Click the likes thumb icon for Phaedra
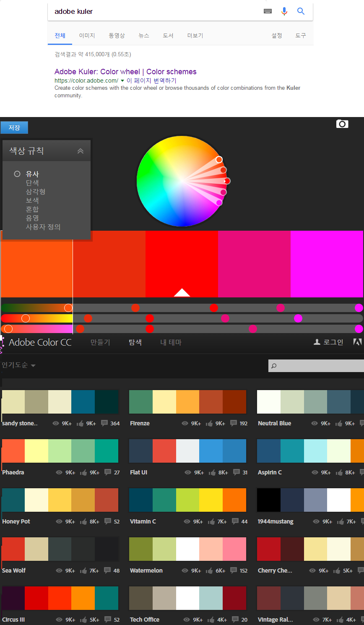This screenshot has width=364, height=625. click(x=83, y=472)
